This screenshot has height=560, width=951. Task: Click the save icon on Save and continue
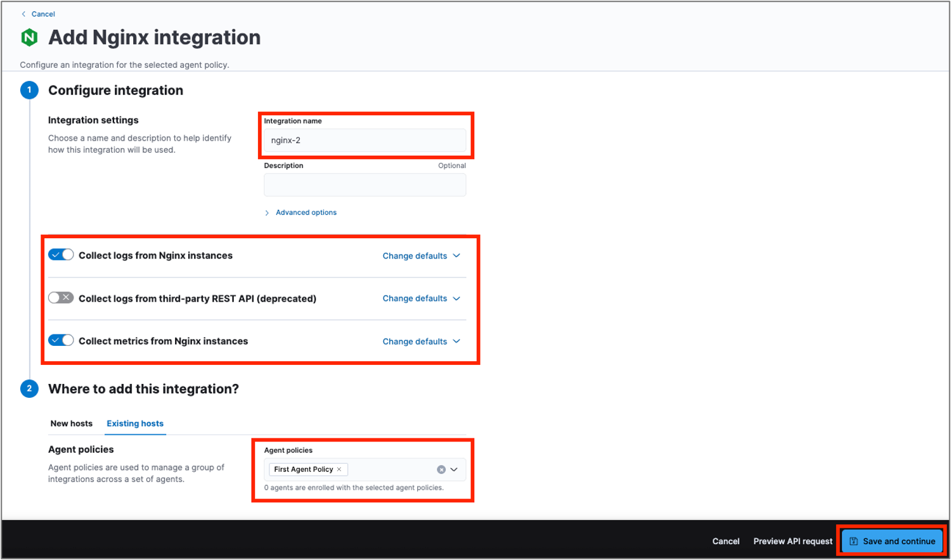[x=853, y=541]
